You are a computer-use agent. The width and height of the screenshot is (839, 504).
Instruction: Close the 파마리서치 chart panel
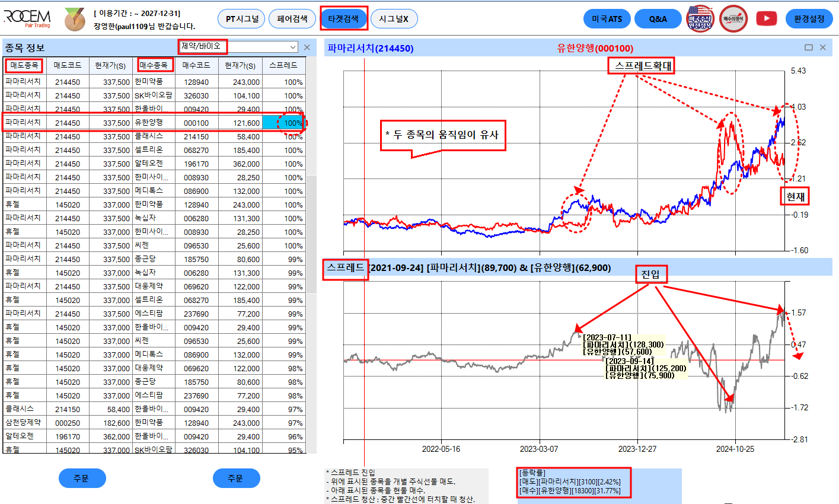pyautogui.click(x=823, y=47)
